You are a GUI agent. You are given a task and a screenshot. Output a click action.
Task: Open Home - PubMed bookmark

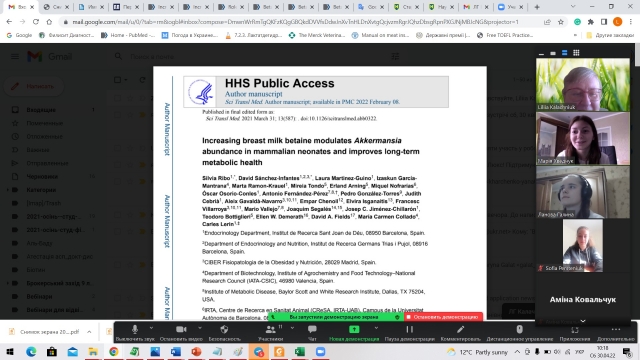pos(128,35)
